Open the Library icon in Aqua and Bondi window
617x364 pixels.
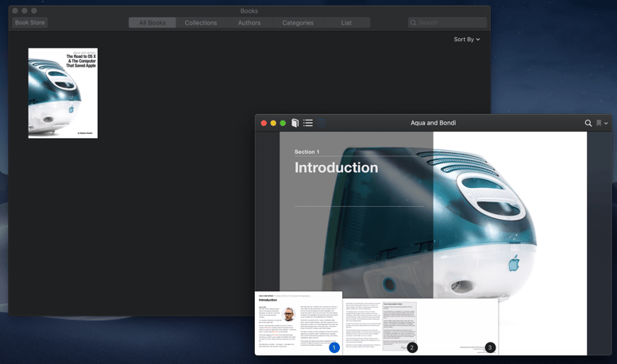tap(295, 123)
